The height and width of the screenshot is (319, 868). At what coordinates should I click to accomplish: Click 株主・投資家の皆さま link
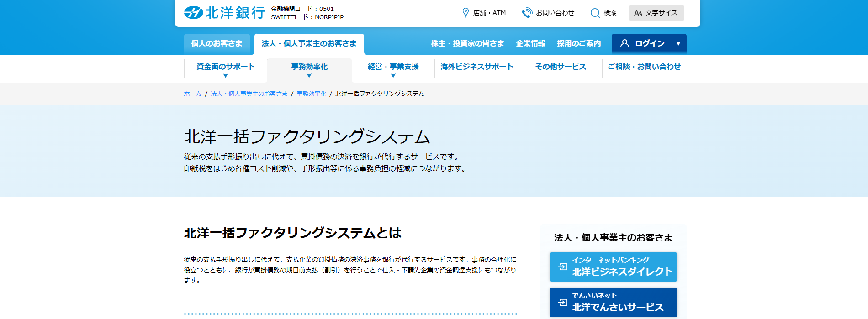(x=467, y=43)
